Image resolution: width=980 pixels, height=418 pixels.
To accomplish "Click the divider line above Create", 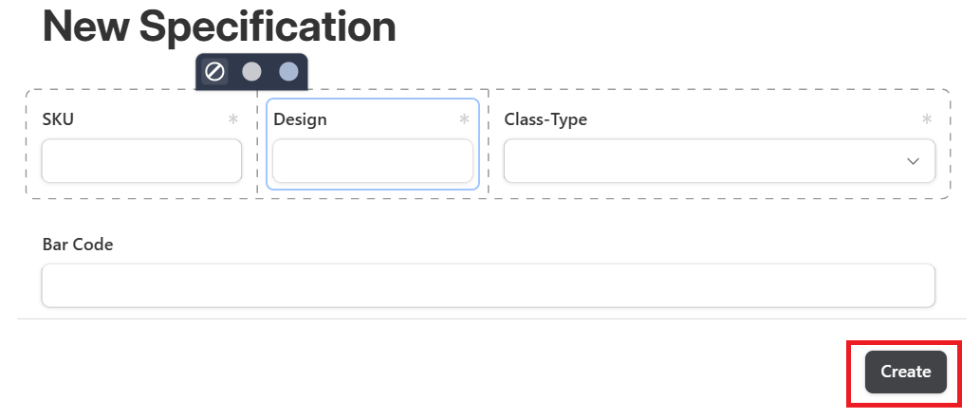I will pyautogui.click(x=491, y=318).
